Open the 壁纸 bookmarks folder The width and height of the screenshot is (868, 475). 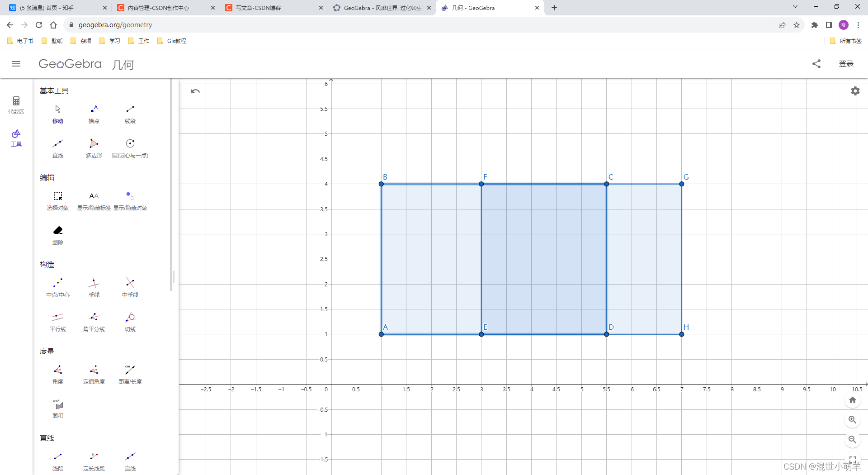point(52,41)
